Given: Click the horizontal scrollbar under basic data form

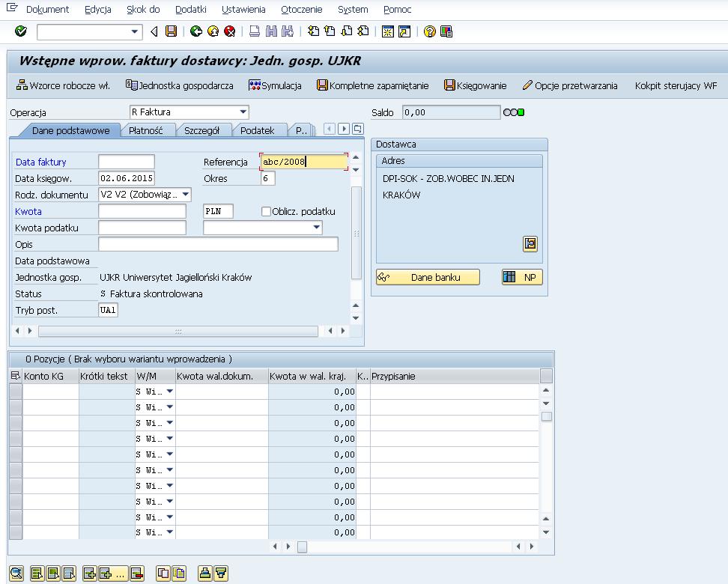Looking at the screenshot, I should (178, 331).
